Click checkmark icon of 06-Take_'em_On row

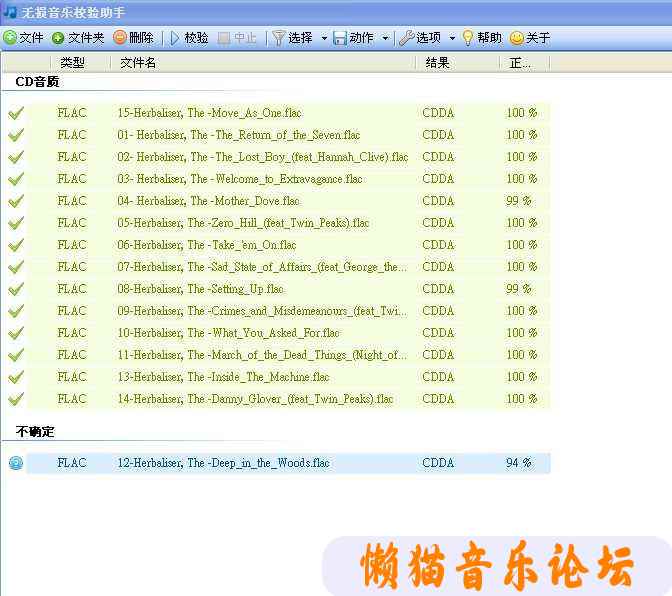[x=16, y=245]
